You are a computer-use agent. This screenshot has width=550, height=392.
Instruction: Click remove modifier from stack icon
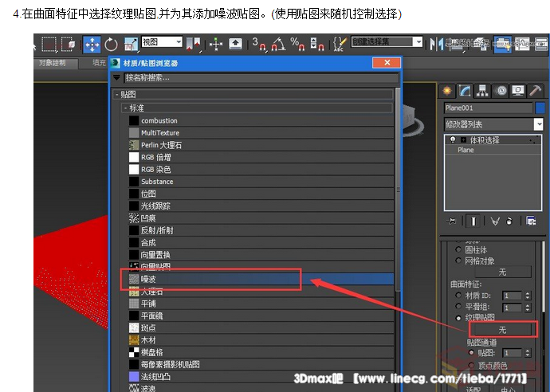[x=509, y=221]
